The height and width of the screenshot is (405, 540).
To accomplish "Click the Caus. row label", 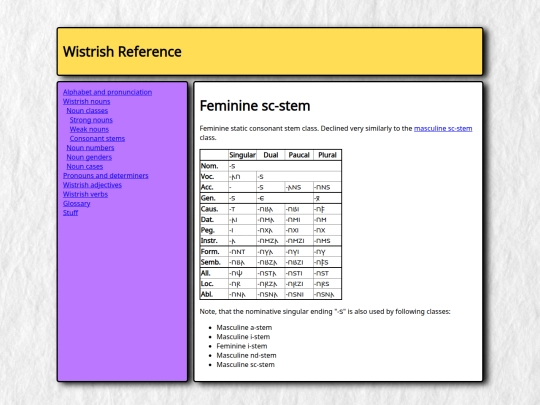I will (214, 209).
